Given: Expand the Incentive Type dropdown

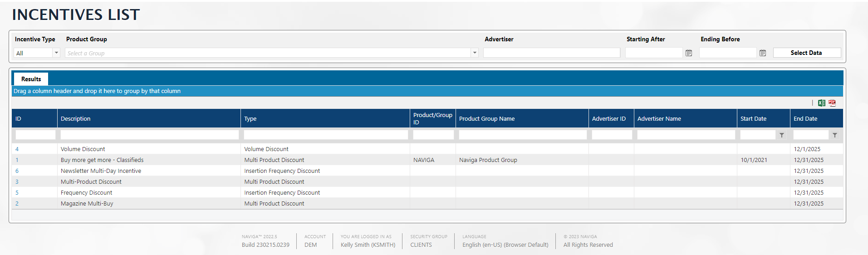Looking at the screenshot, I should pos(56,53).
